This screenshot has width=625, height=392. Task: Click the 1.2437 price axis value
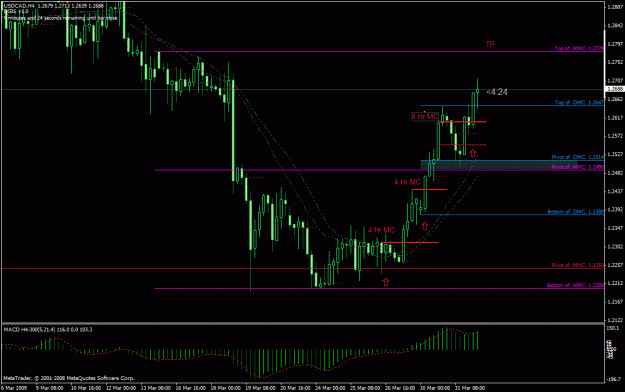tap(615, 191)
